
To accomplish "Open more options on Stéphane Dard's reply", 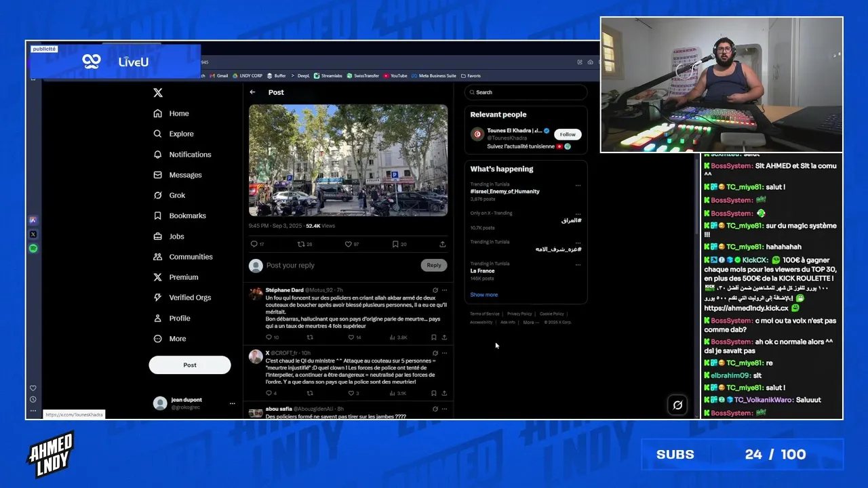I will click(444, 290).
